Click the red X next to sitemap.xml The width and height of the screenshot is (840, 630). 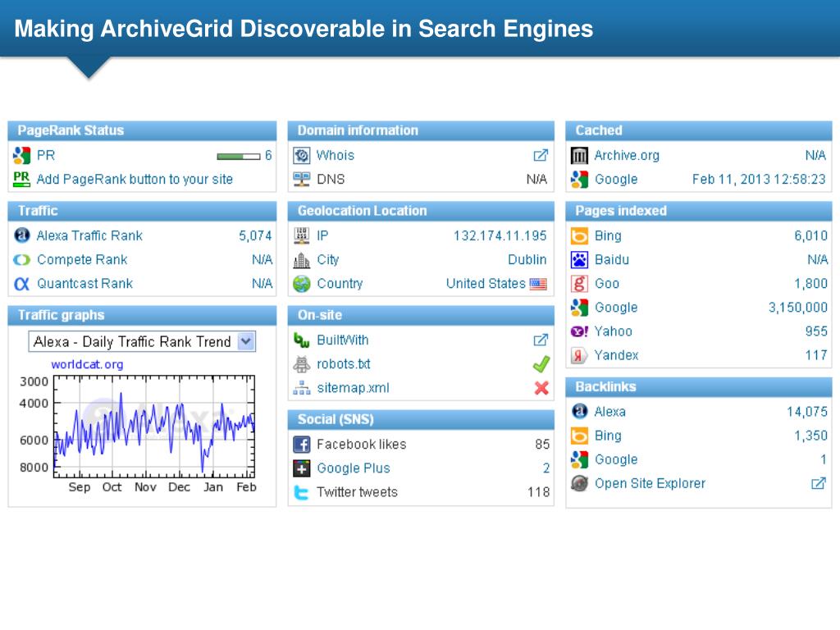[541, 388]
